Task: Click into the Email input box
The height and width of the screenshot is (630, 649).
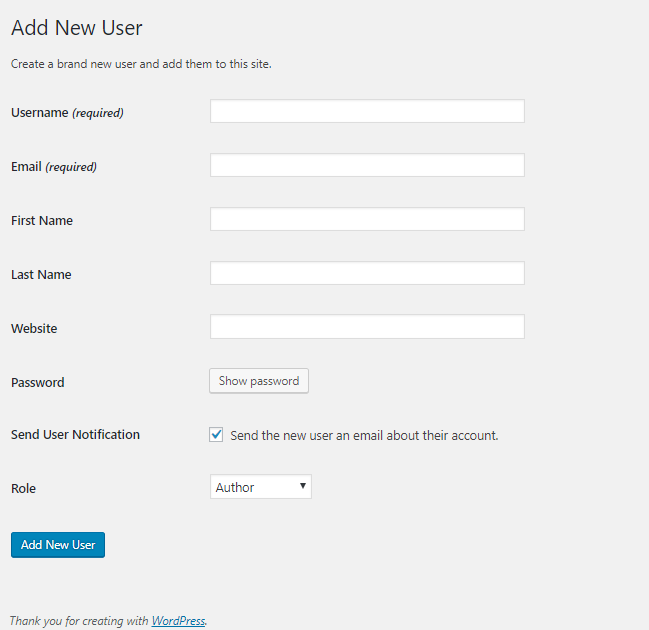Action: [x=367, y=165]
